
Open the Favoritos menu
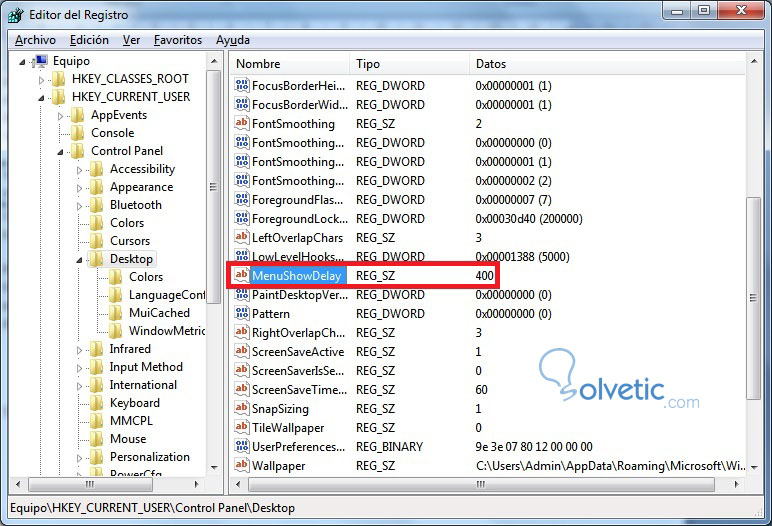[178, 40]
